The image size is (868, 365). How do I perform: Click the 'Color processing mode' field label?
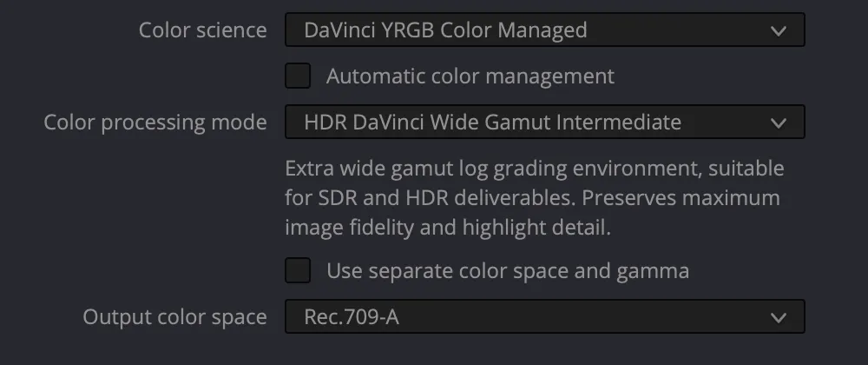pyautogui.click(x=155, y=123)
